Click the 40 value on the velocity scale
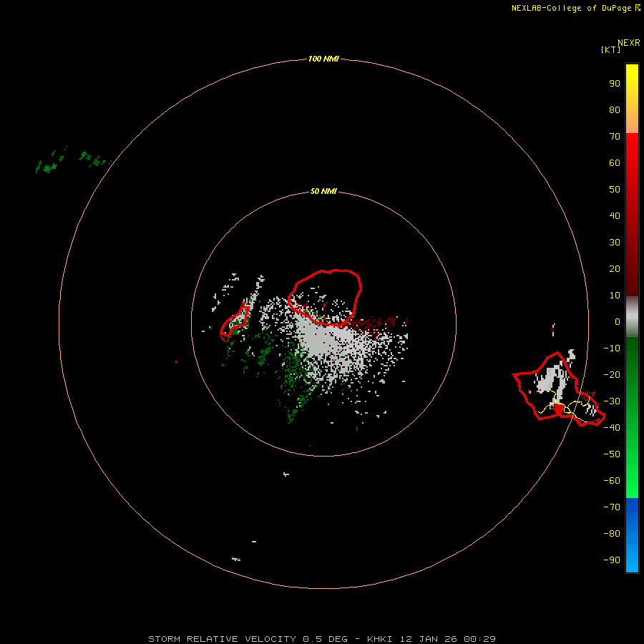The height and width of the screenshot is (644, 644). tap(615, 215)
